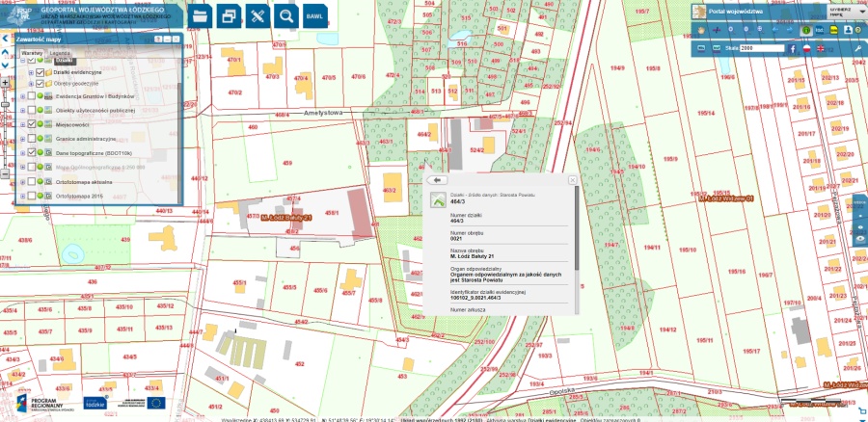This screenshot has height=422, width=868.
Task: Click the up chevron on left edge
Action: coord(5,52)
